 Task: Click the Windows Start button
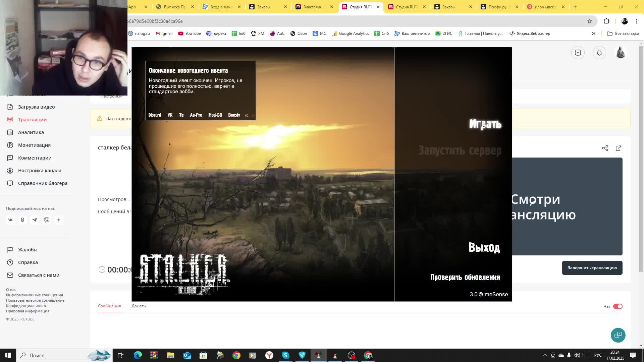click(8, 355)
